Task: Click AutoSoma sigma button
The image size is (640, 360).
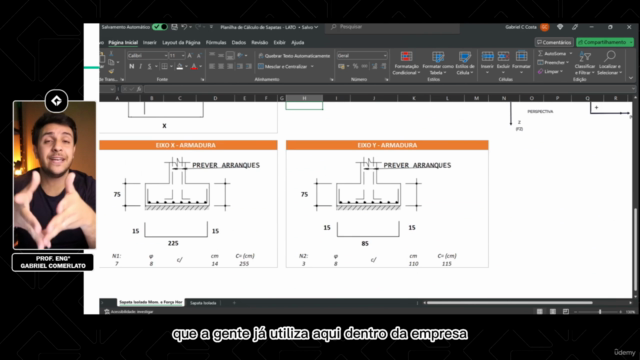Action: 551,54
